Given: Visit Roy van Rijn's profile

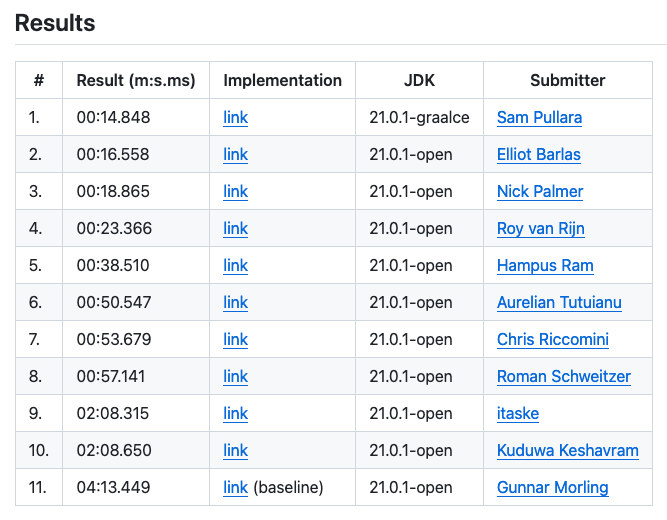Looking at the screenshot, I should (x=541, y=229).
